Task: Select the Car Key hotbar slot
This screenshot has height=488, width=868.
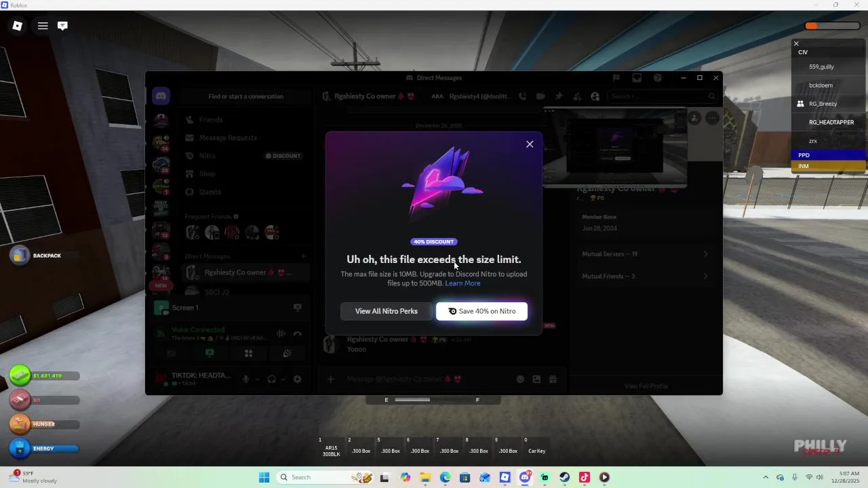Action: (536, 447)
